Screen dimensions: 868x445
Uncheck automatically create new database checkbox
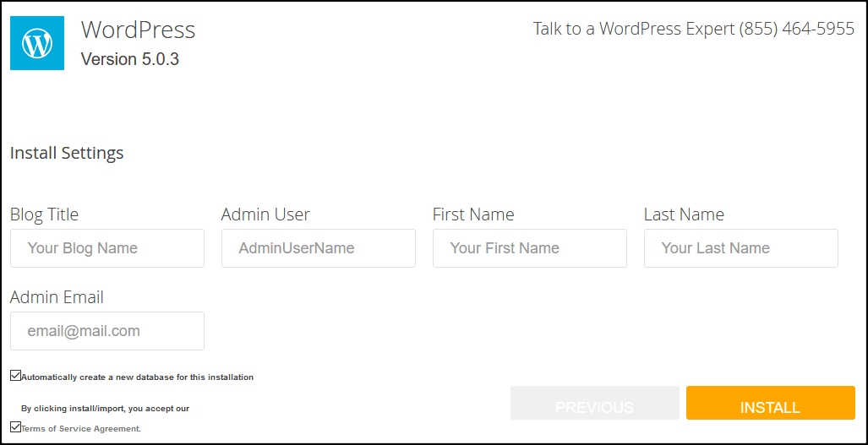click(x=16, y=376)
